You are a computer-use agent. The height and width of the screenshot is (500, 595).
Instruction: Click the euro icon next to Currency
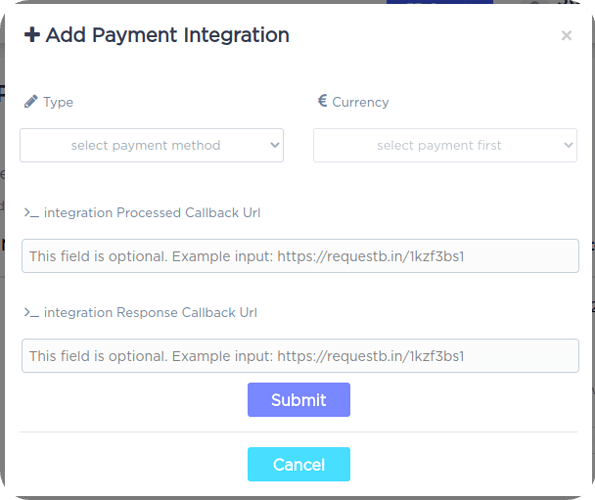tap(323, 101)
